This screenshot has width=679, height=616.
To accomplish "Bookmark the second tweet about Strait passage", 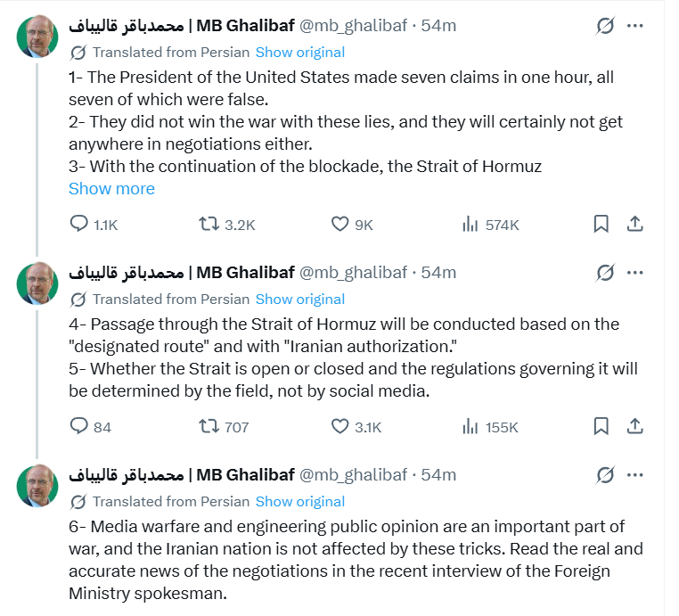I will click(x=601, y=427).
